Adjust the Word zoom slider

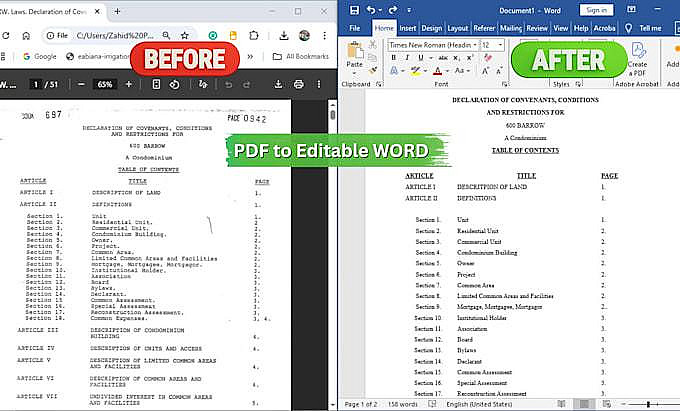click(x=648, y=404)
